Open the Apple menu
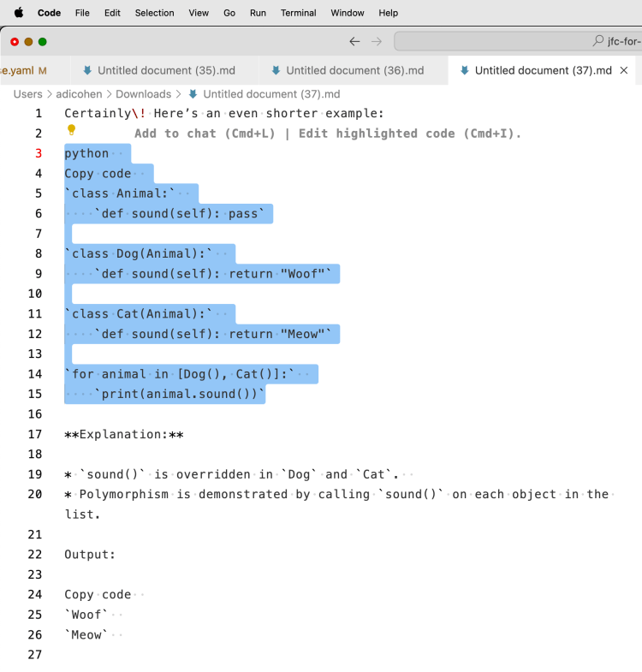The height and width of the screenshot is (672, 642). 19,13
